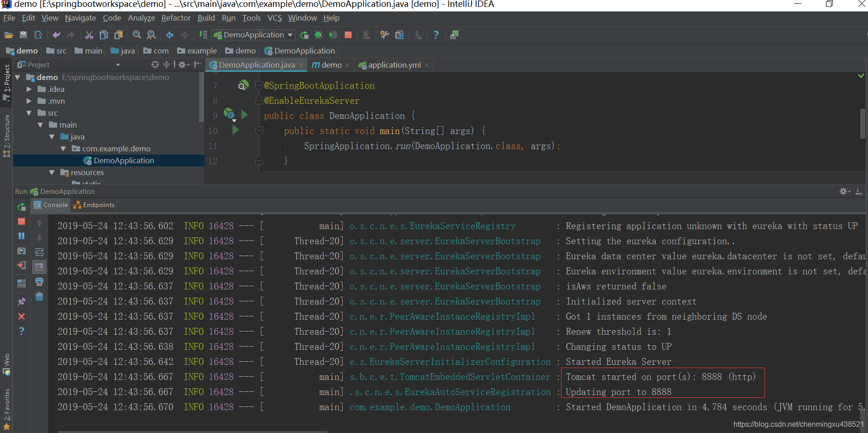Collapse the src folder
This screenshot has height=433, width=868.
pyautogui.click(x=29, y=113)
